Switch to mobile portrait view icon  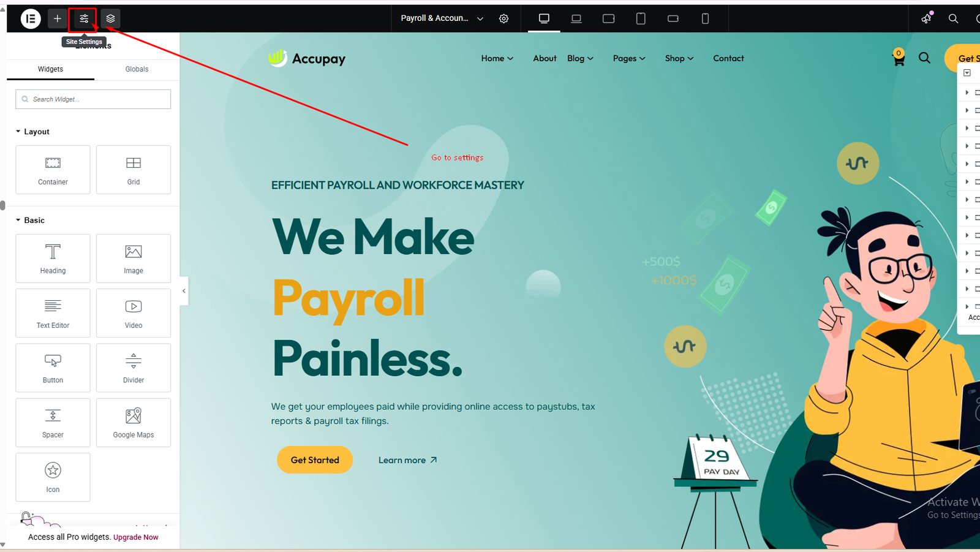click(x=705, y=18)
